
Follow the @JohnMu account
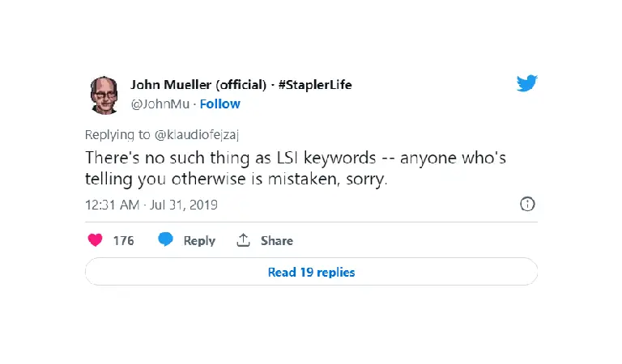219,104
